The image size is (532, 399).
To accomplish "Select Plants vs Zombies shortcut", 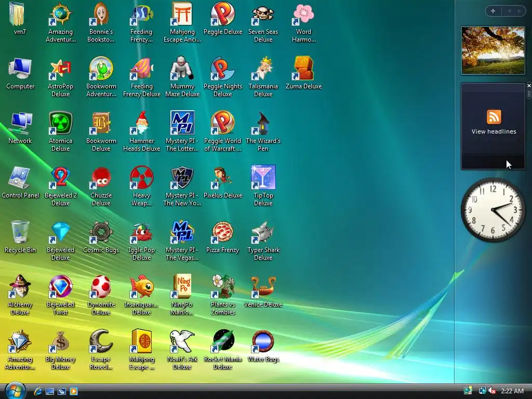I will 222,295.
